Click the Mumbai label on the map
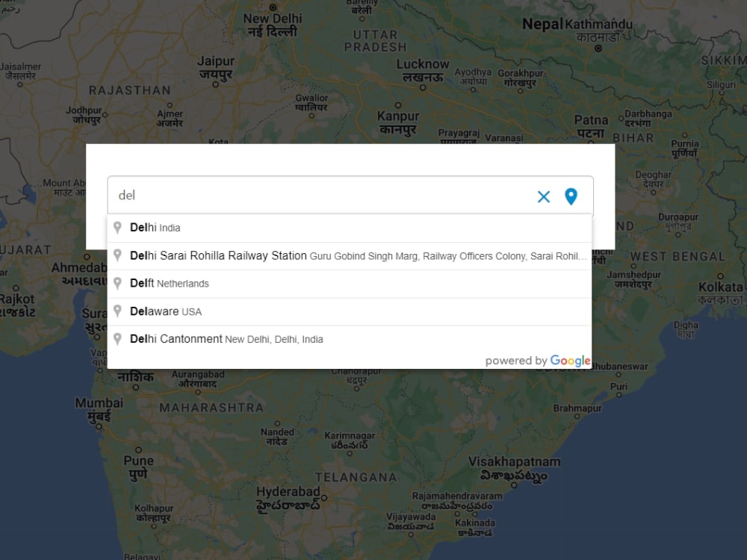 click(x=99, y=409)
